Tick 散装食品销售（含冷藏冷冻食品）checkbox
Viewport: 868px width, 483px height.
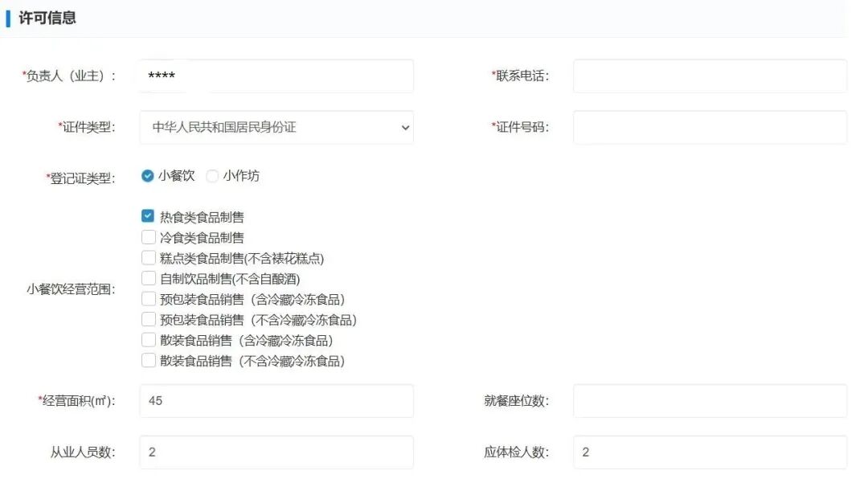click(x=148, y=340)
